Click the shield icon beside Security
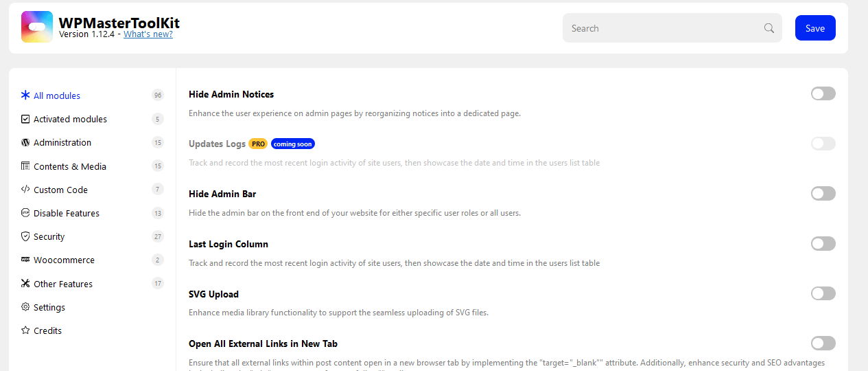Image resolution: width=868 pixels, height=371 pixels. point(25,236)
